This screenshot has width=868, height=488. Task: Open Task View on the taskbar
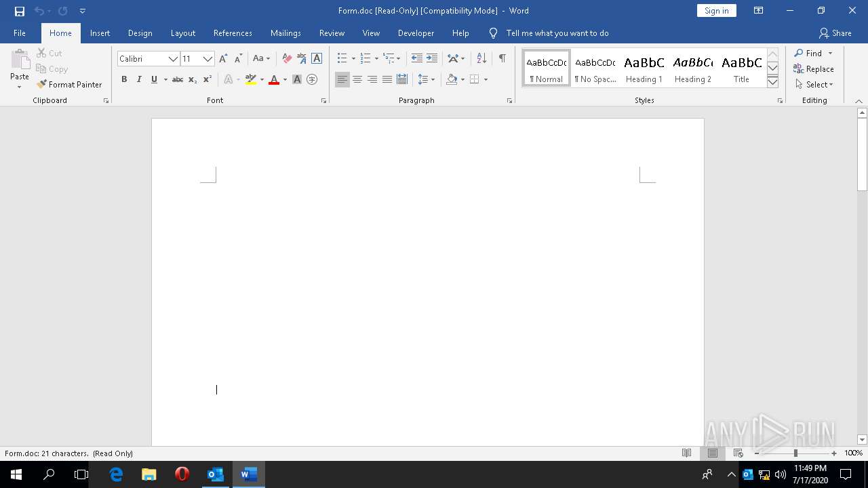(81, 474)
